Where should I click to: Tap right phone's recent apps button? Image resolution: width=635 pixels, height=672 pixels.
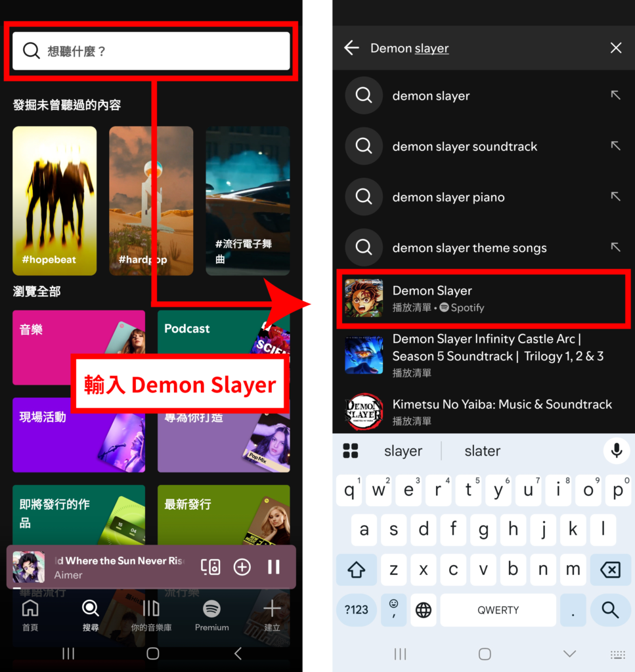[x=400, y=654]
